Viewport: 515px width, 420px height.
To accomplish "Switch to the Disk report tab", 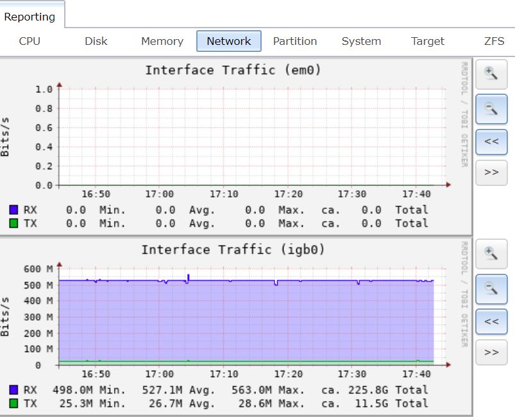I will [x=96, y=41].
